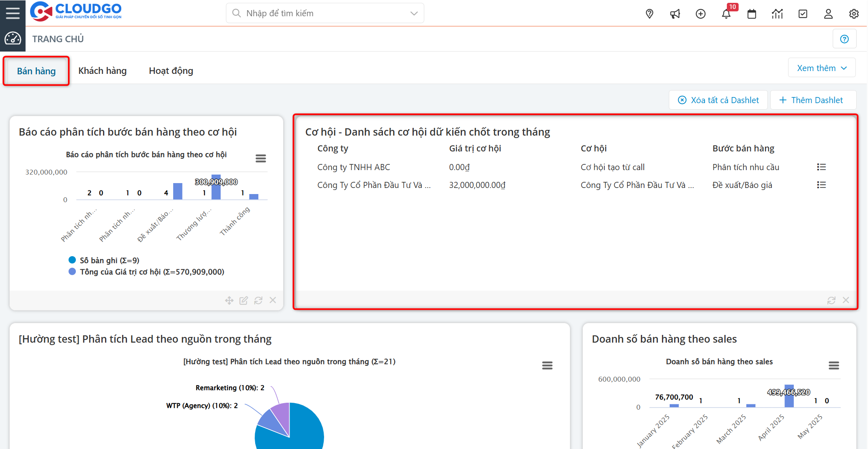Open the quick create plus icon
This screenshot has height=449, width=868.
tap(700, 13)
